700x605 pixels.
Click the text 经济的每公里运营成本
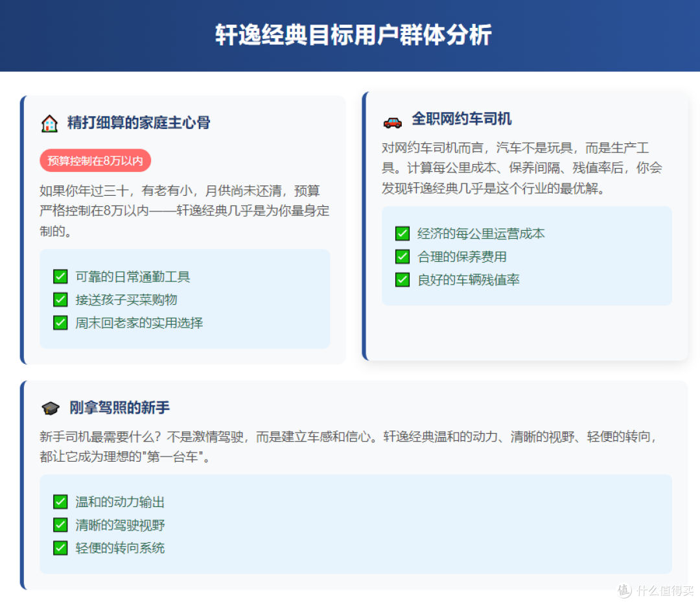tap(481, 233)
